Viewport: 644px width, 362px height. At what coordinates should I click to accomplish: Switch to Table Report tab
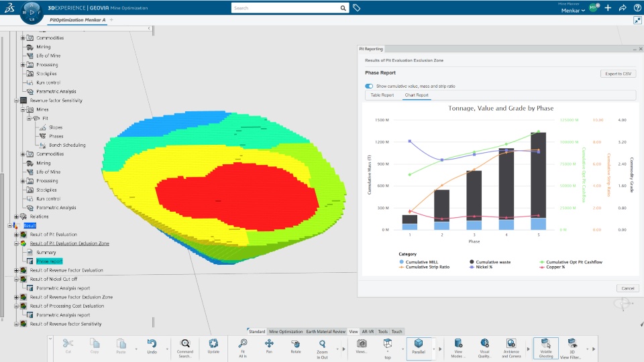coord(382,95)
